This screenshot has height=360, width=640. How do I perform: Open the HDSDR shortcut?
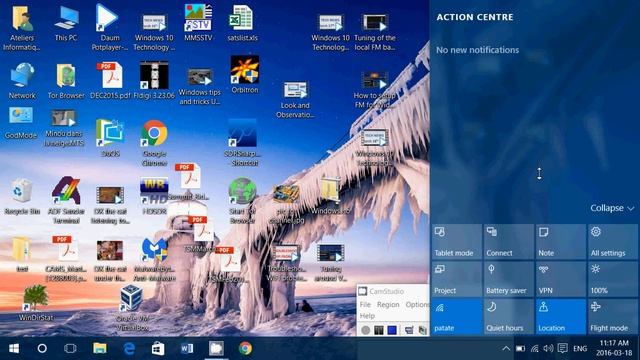[154, 196]
